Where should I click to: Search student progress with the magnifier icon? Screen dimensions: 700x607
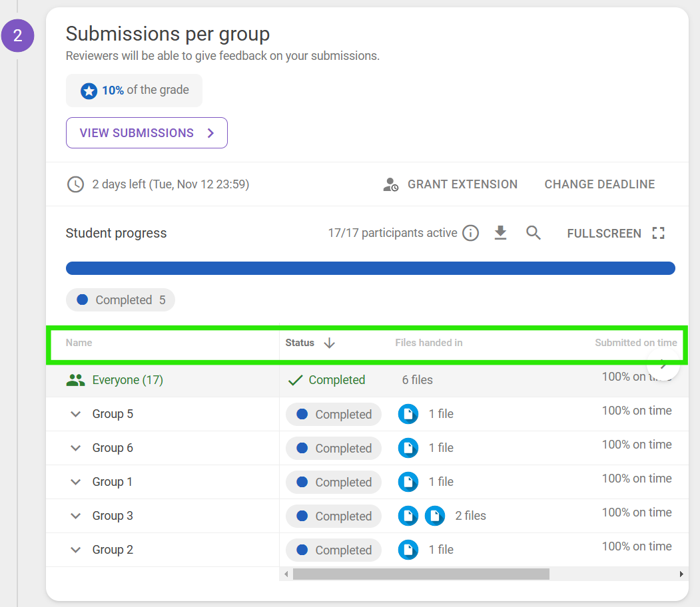pyautogui.click(x=533, y=233)
